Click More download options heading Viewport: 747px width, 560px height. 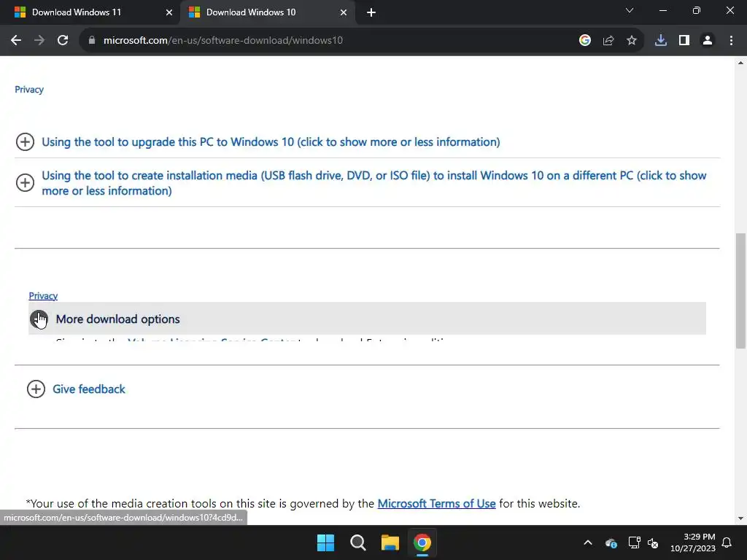117,319
